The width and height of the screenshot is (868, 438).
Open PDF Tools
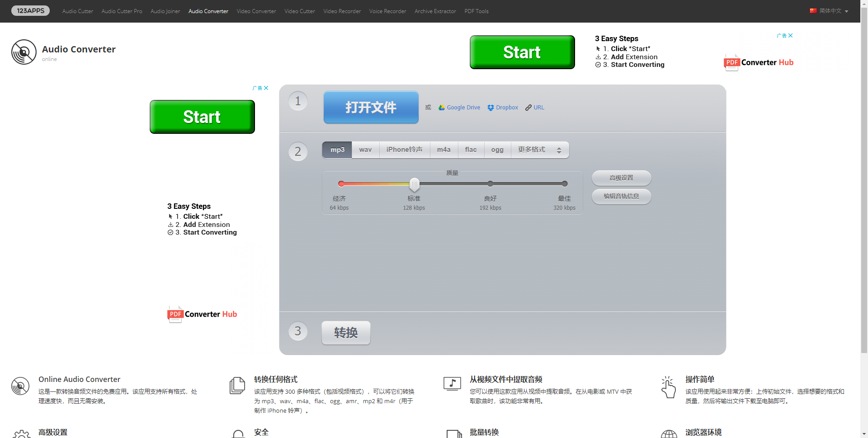pyautogui.click(x=476, y=11)
